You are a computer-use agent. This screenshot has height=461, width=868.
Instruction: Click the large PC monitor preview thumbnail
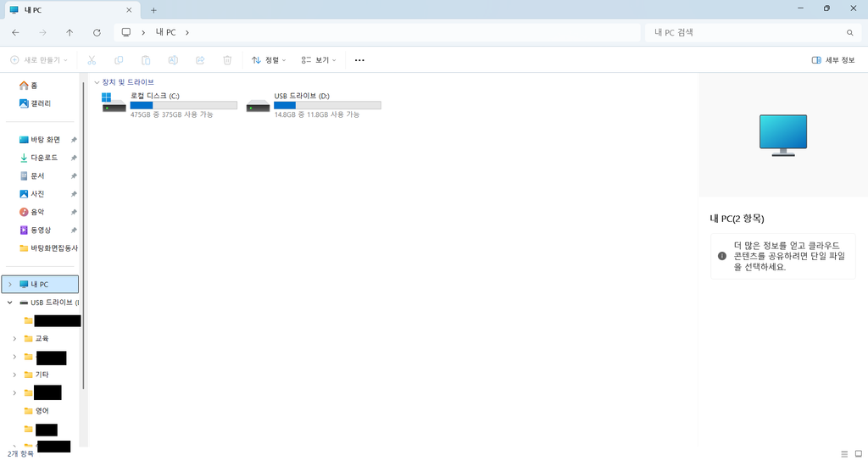(783, 136)
